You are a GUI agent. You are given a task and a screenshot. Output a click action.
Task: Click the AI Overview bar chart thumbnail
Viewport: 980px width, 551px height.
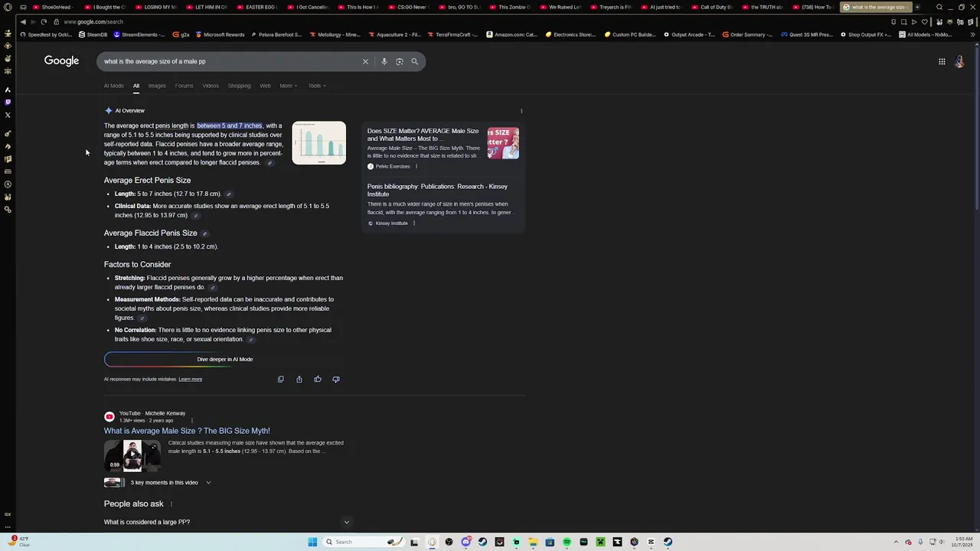319,143
